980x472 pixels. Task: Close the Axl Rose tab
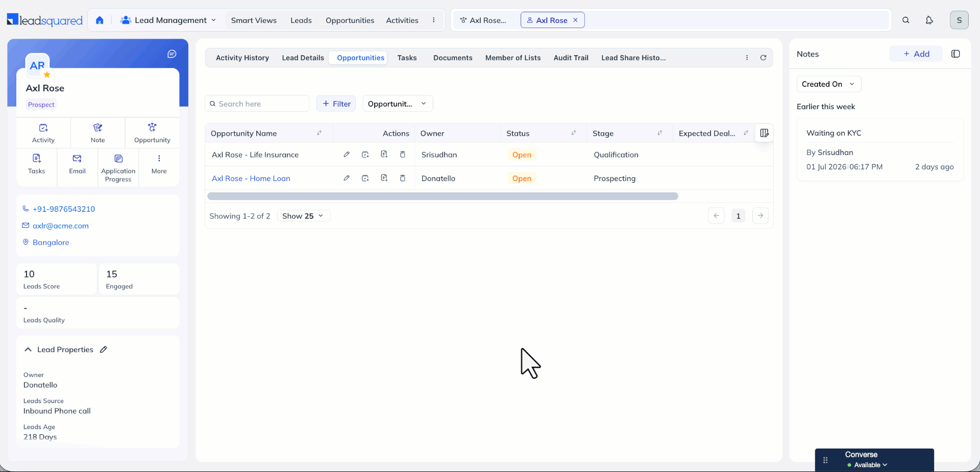point(575,20)
